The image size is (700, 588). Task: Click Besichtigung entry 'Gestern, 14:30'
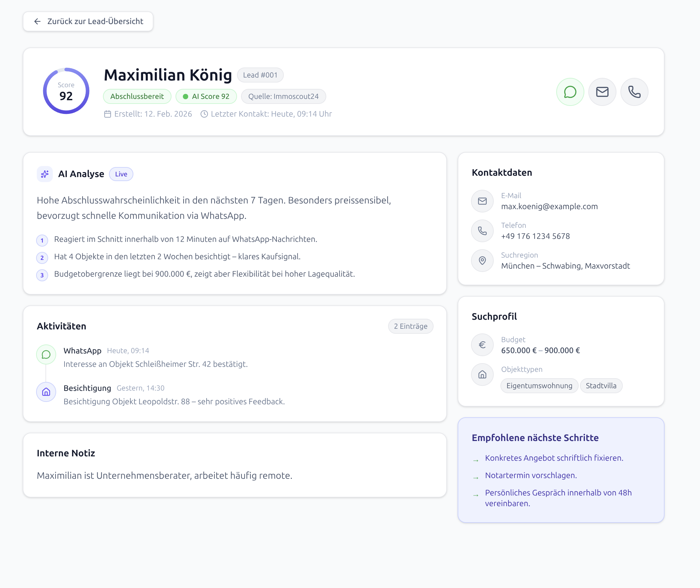tap(140, 388)
